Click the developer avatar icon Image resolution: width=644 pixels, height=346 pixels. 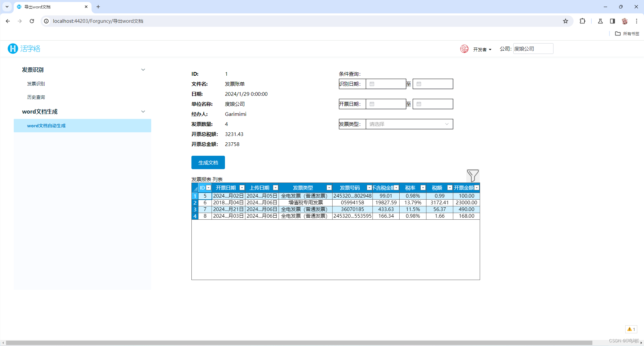coord(464,49)
